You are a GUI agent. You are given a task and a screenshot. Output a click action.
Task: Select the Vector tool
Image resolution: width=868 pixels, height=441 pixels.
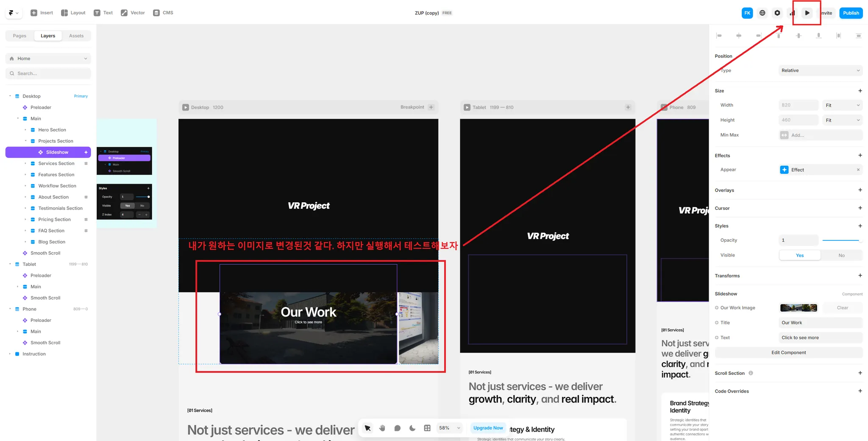point(133,13)
